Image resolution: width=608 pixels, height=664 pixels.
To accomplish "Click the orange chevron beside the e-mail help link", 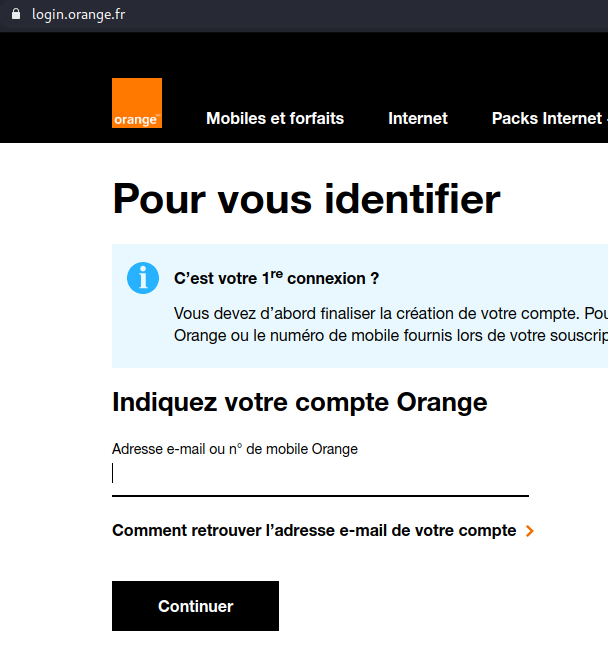I will 529,531.
